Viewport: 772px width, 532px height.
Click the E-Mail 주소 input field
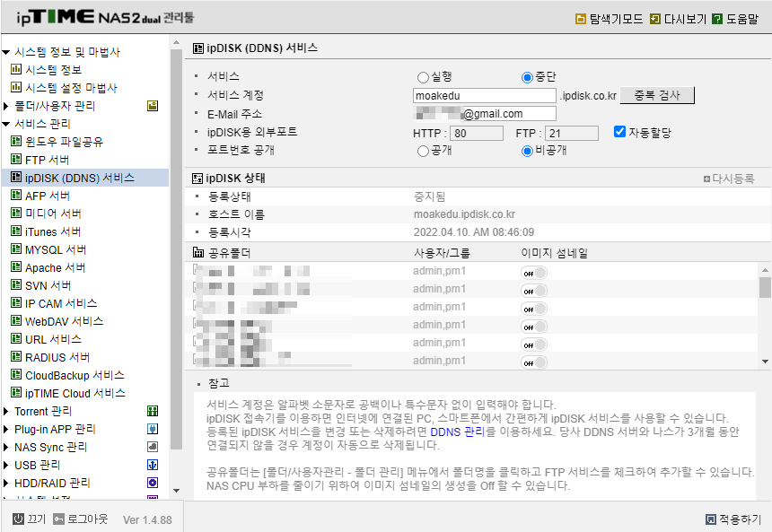click(485, 114)
